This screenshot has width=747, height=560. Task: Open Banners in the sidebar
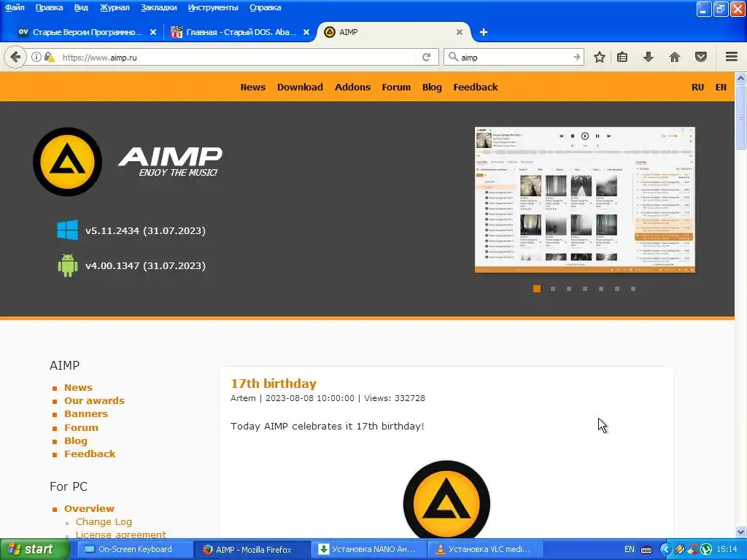click(86, 414)
